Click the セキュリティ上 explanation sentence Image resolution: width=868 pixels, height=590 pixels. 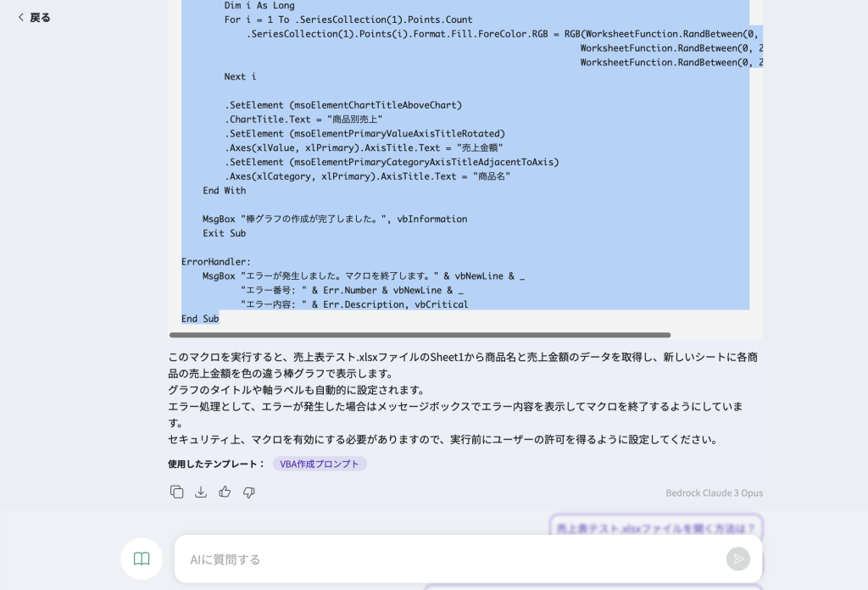tap(442, 439)
